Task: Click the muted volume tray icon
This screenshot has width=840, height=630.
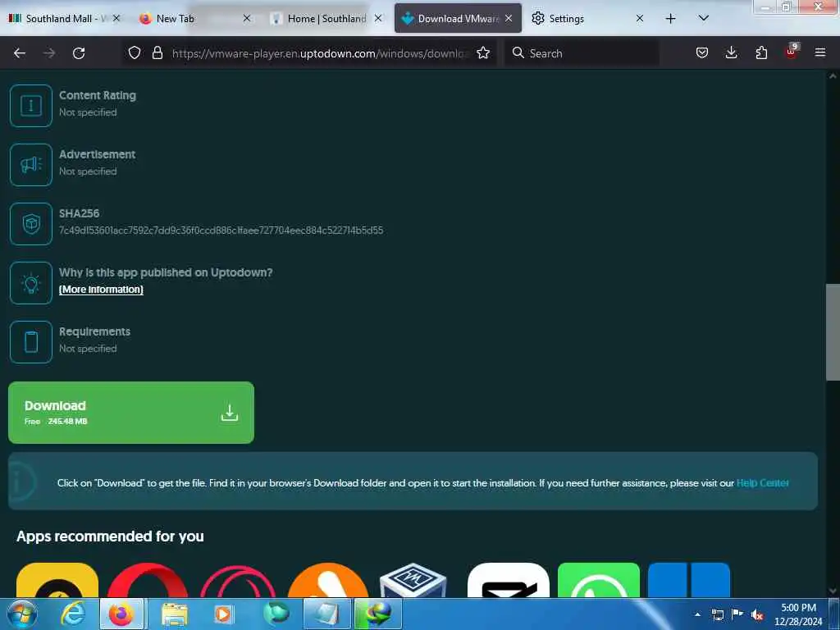Action: click(x=757, y=615)
